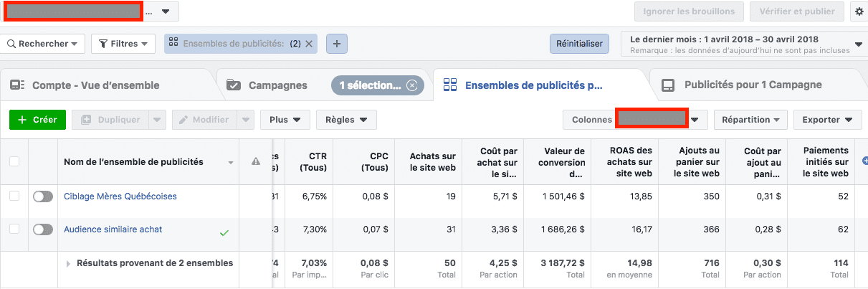This screenshot has height=289, width=868.
Task: Click the green Créer button
Action: tap(37, 120)
